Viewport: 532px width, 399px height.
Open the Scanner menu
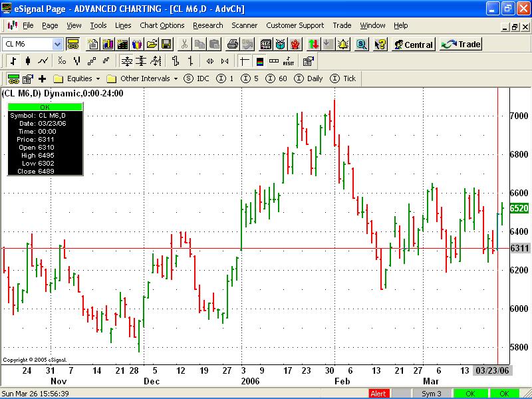244,25
